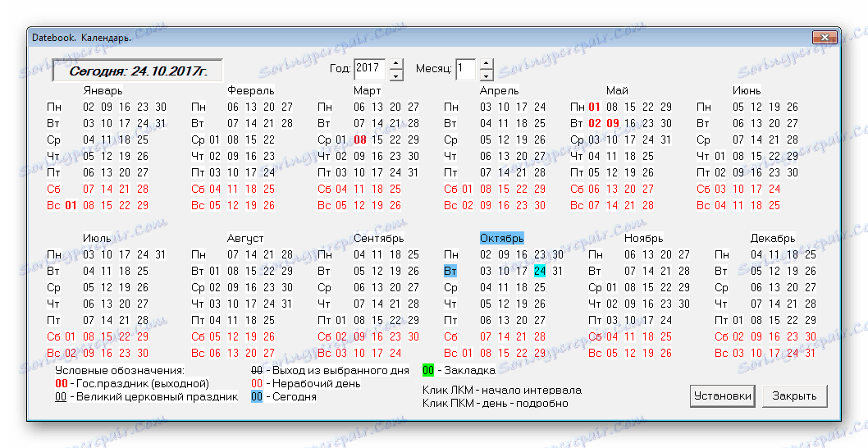Select date 30 in Июнь

[x=793, y=173]
